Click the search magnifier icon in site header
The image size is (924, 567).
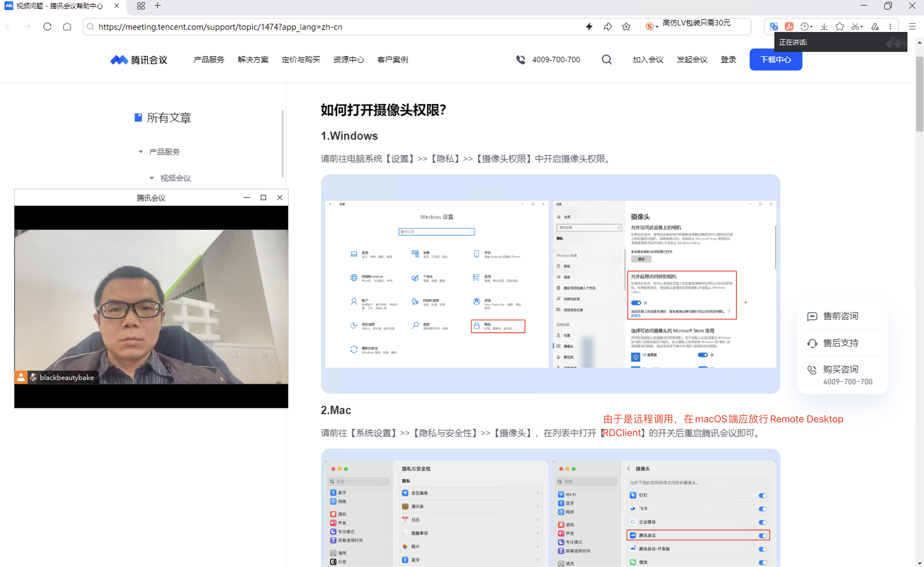point(606,59)
